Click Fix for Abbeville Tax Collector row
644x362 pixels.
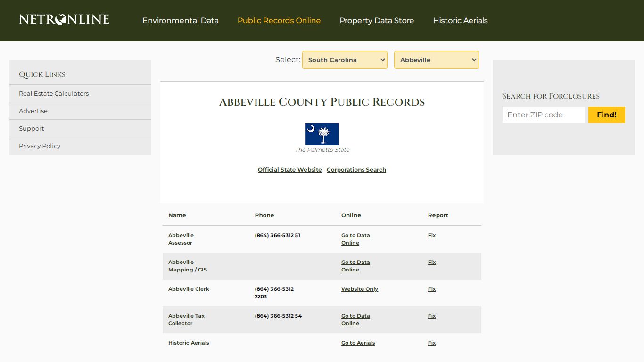(x=432, y=316)
